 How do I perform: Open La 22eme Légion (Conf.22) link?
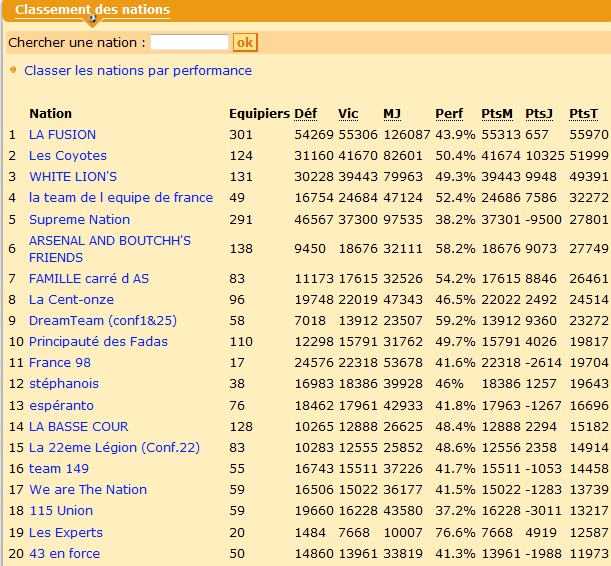[115, 448]
